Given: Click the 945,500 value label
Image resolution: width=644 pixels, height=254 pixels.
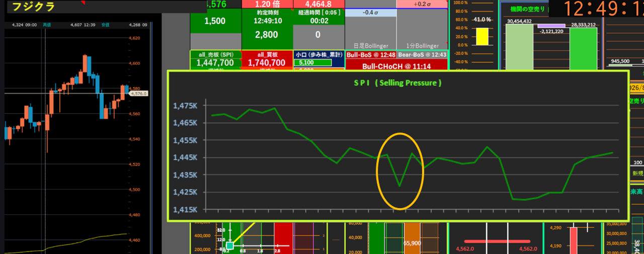Looking at the screenshot, I should pos(619,61).
